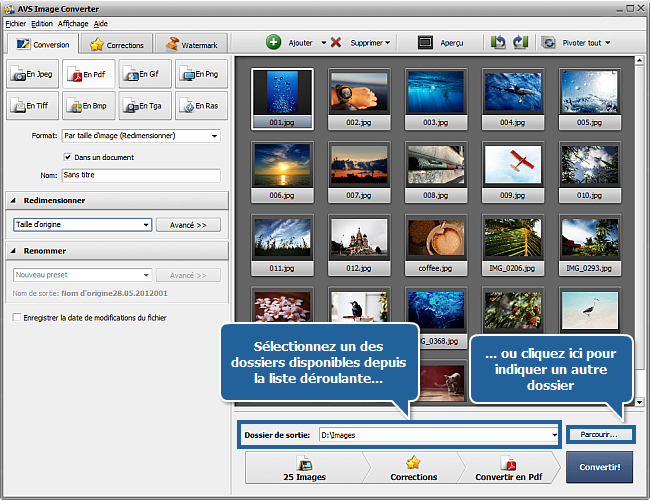Open the Dossier de sortie dropdown
Screen dimensions: 651x501
click(x=553, y=435)
